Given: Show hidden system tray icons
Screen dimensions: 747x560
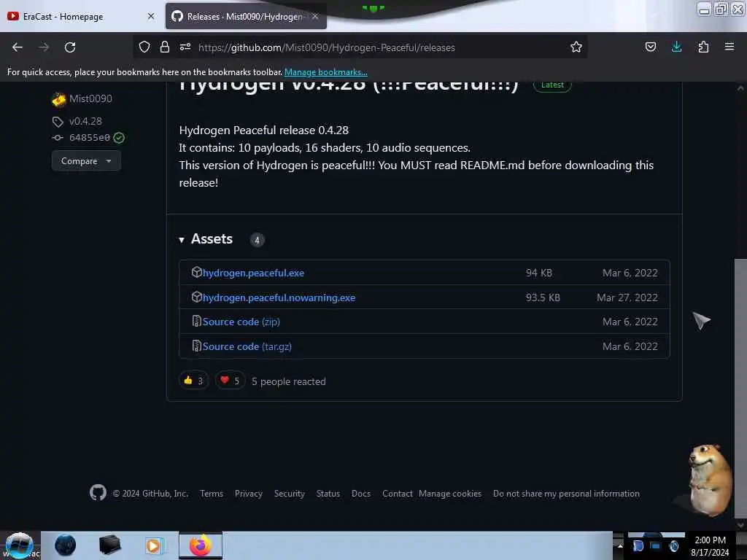Looking at the screenshot, I should point(620,545).
